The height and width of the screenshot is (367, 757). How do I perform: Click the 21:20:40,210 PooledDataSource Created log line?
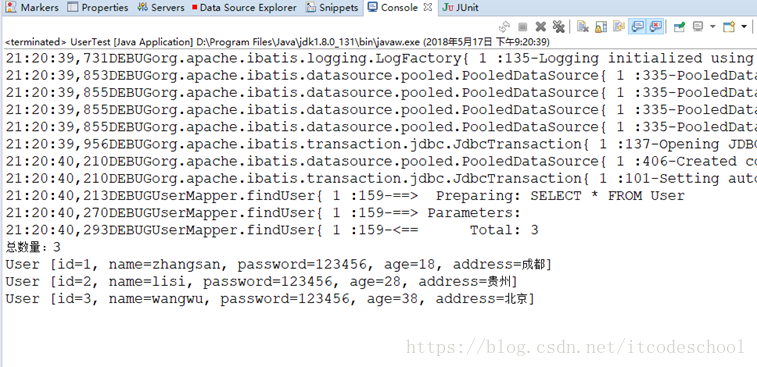click(380, 161)
